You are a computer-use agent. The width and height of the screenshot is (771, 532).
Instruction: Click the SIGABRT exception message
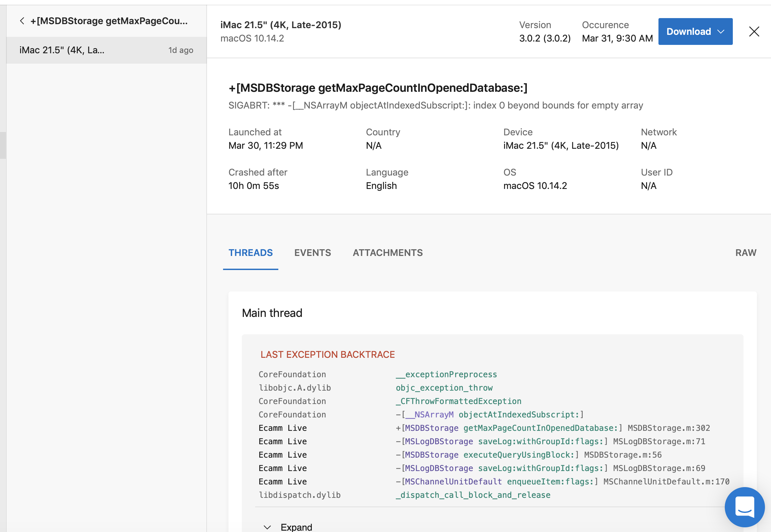[x=435, y=105]
